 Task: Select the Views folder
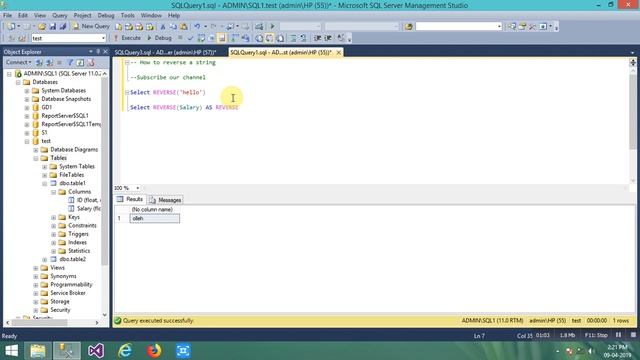click(x=57, y=268)
